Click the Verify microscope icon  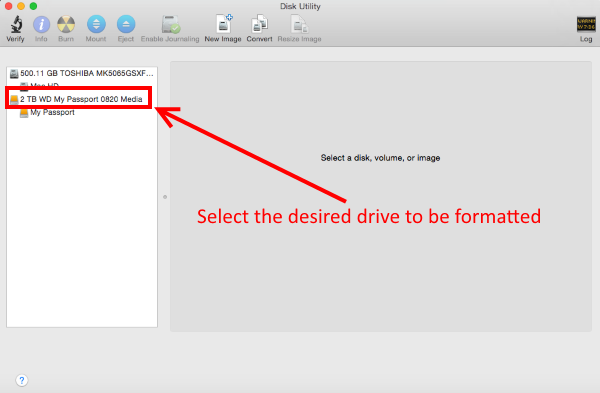pos(16,25)
